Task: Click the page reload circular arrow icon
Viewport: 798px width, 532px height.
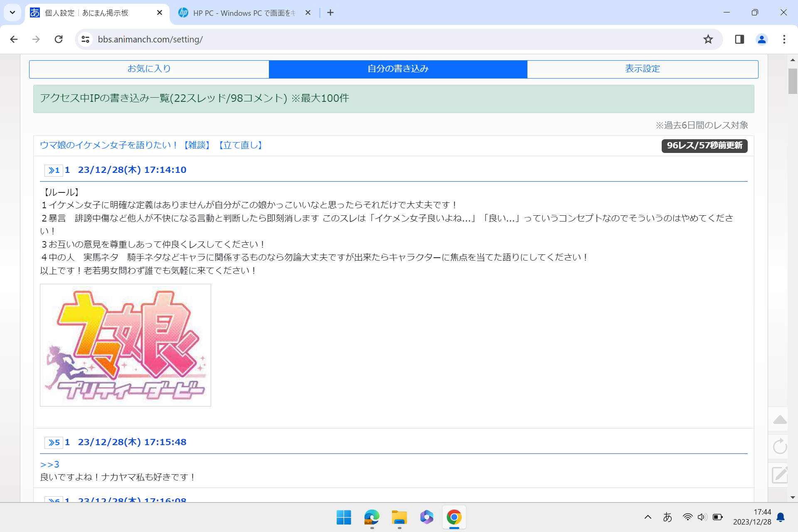Action: tap(780, 446)
